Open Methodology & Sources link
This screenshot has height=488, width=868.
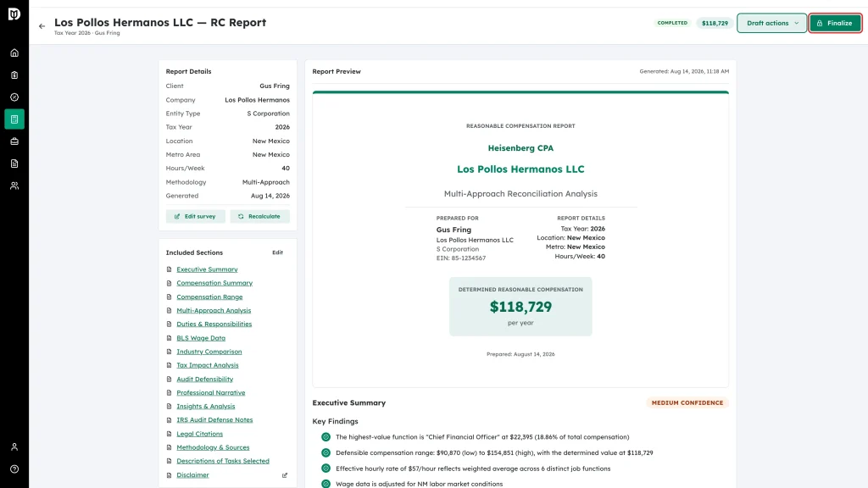tap(213, 447)
